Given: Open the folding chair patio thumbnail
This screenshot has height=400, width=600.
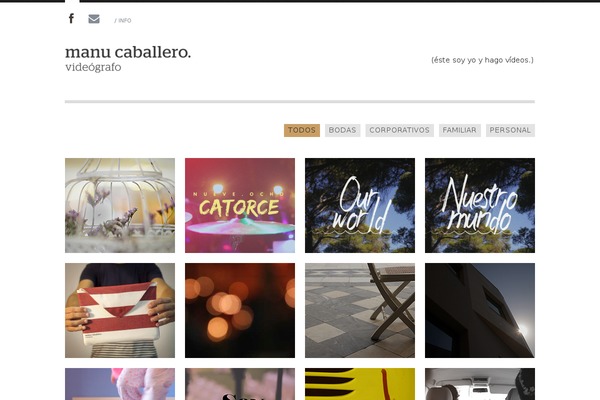Looking at the screenshot, I should tap(360, 310).
